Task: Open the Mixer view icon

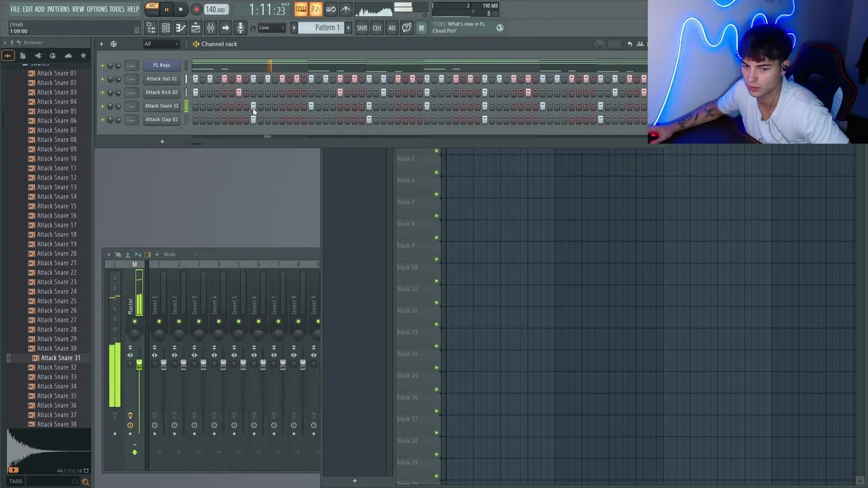Action: [x=210, y=28]
